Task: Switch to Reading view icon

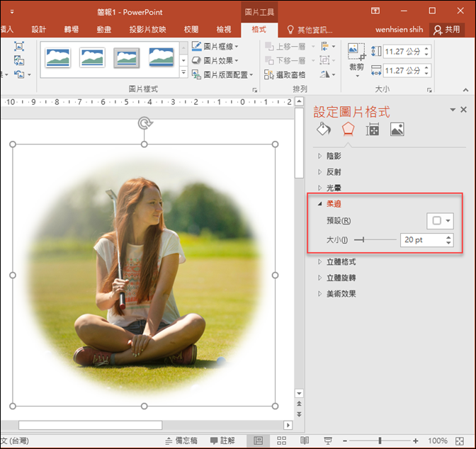Action: pyautogui.click(x=305, y=441)
